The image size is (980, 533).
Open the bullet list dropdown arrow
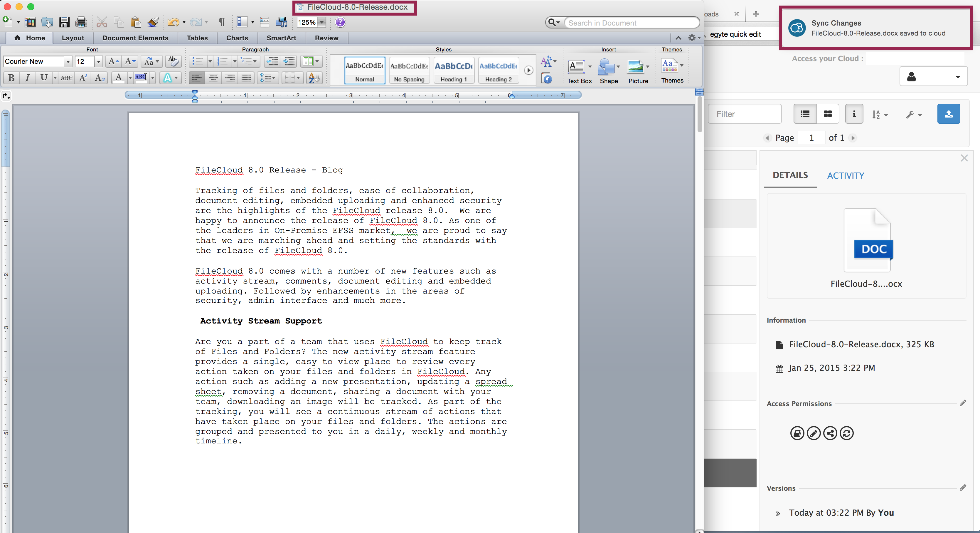pyautogui.click(x=210, y=61)
